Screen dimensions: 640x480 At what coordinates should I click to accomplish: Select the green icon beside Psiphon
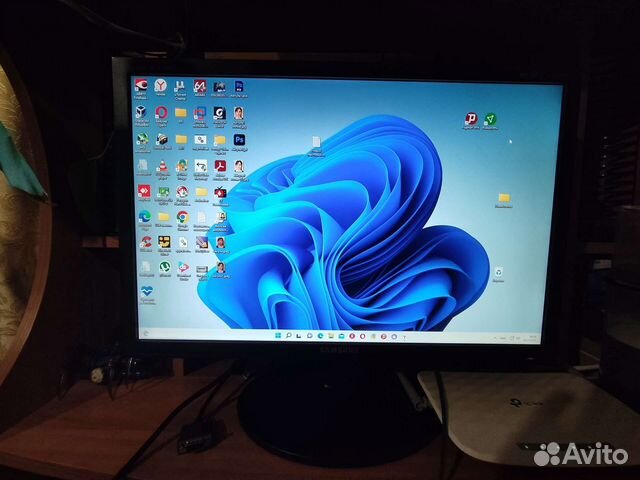pos(490,120)
